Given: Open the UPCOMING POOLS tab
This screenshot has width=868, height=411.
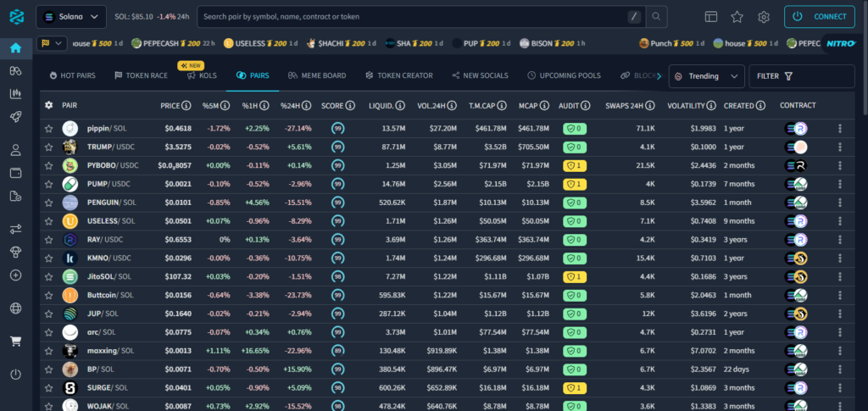Looking at the screenshot, I should [564, 75].
